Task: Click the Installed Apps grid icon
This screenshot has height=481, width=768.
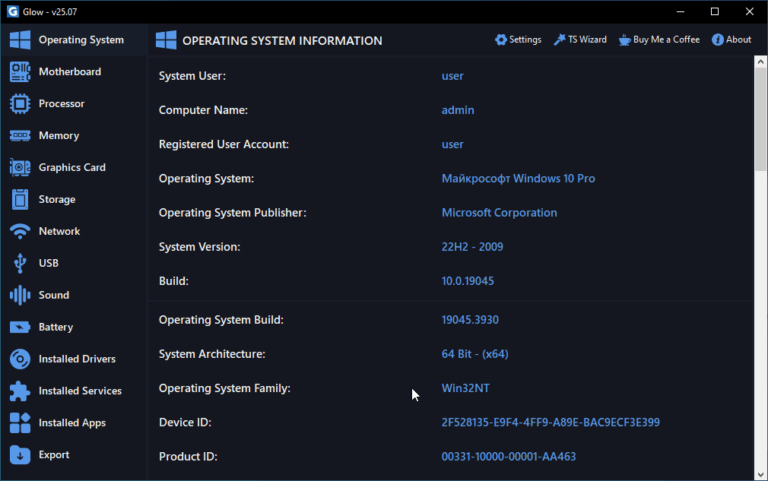Action: (20, 423)
